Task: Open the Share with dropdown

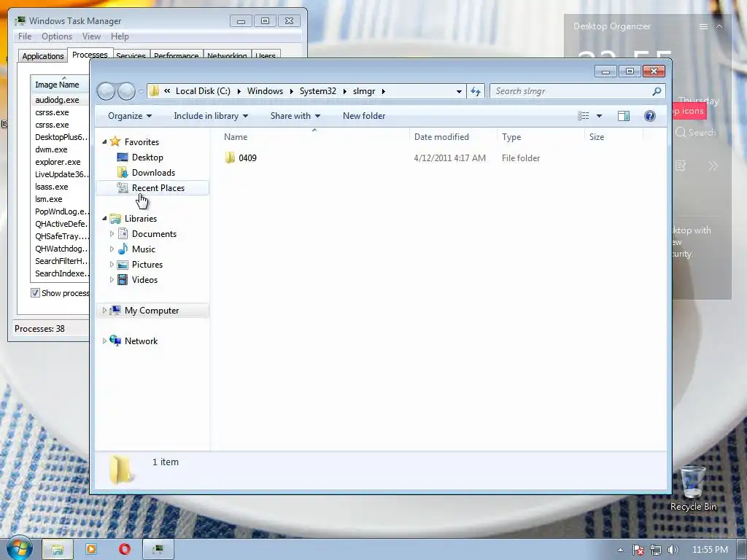Action: click(295, 116)
